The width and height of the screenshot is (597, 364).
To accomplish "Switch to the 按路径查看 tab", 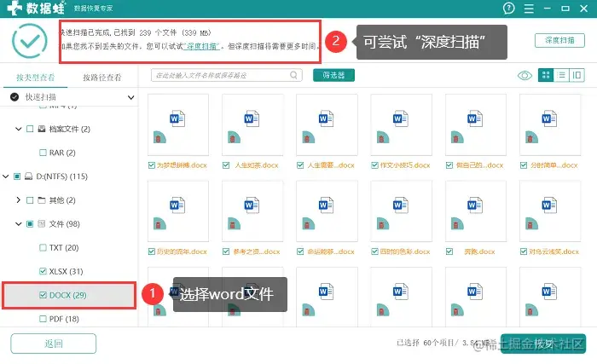I will tap(102, 78).
